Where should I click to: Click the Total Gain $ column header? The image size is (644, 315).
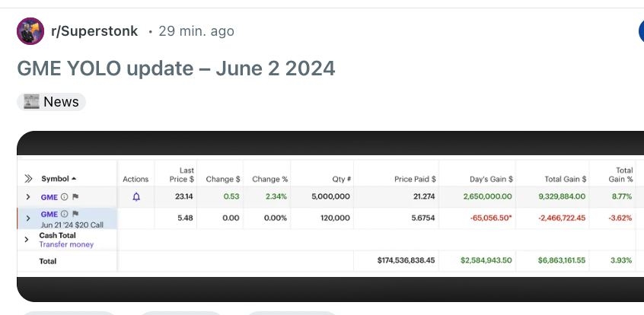click(x=565, y=179)
